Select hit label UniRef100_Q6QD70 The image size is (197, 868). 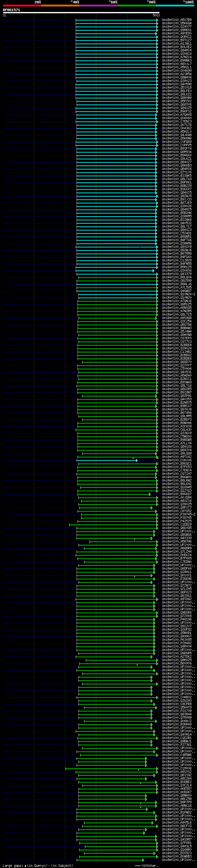(176, 362)
